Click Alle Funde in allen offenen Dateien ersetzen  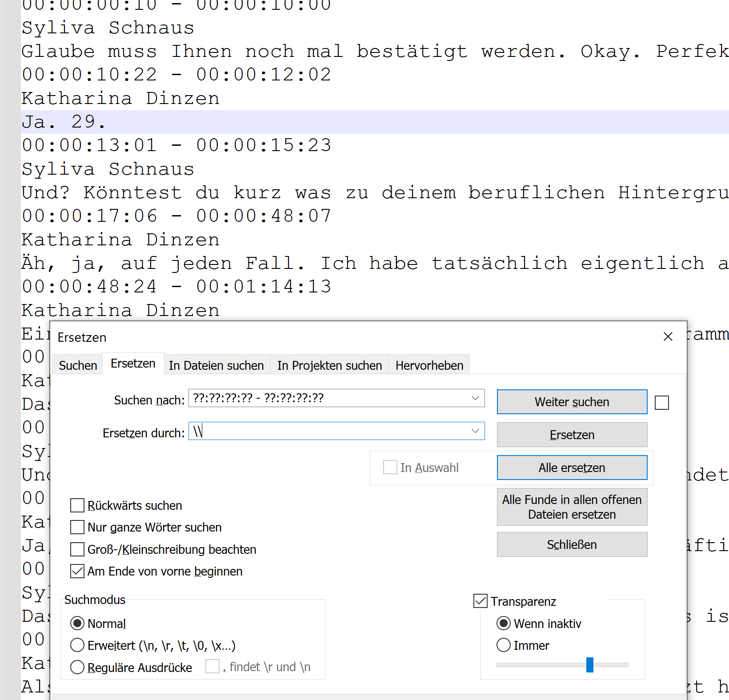[572, 507]
